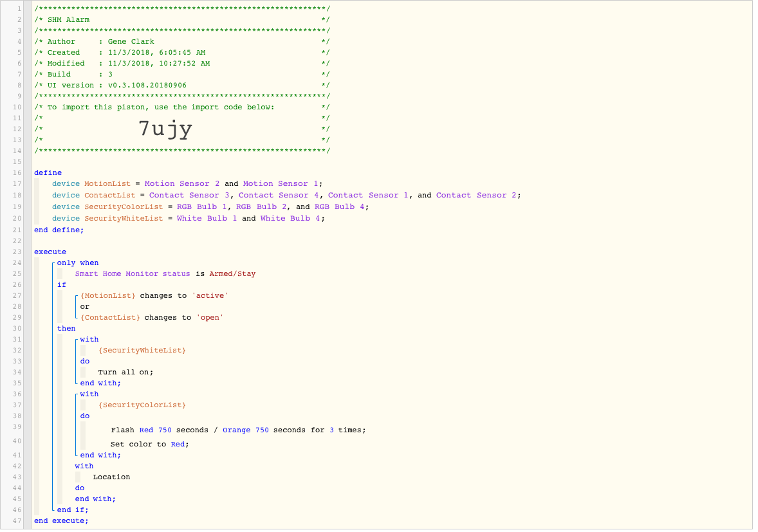Click 'Contact Sensor 3' device
Image resolution: width=758 pixels, height=532 pixels.
[x=189, y=196]
